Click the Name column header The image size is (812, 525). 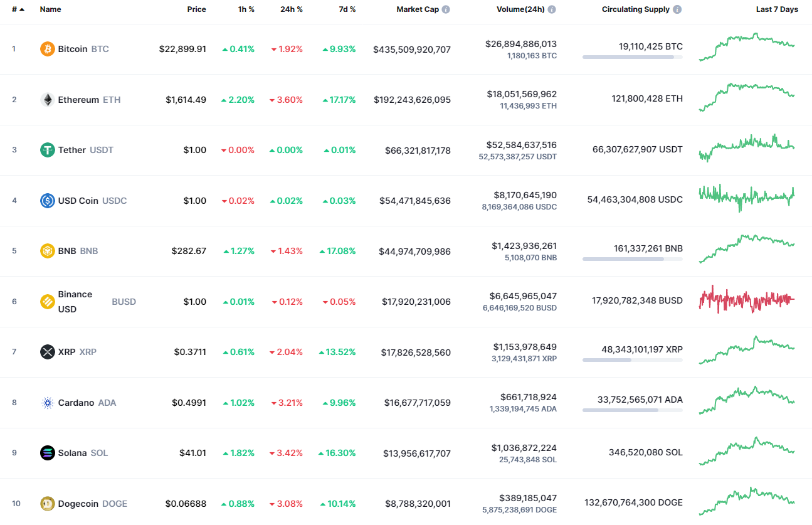click(50, 9)
